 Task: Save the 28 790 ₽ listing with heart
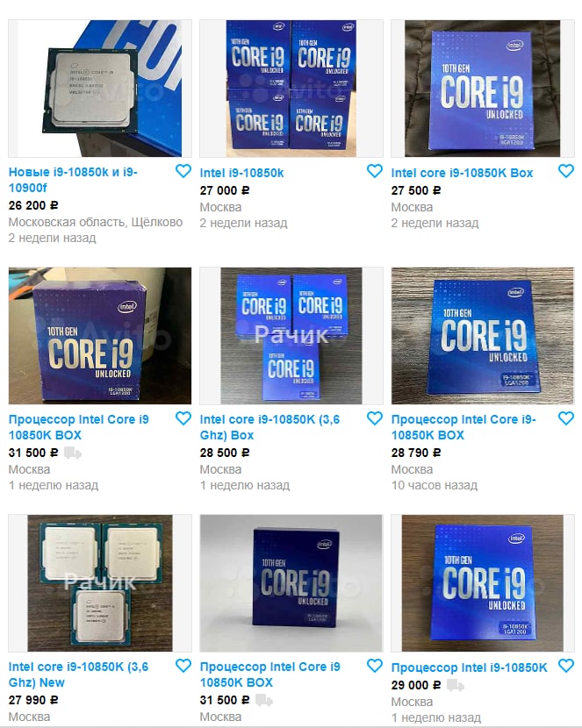coord(566,418)
